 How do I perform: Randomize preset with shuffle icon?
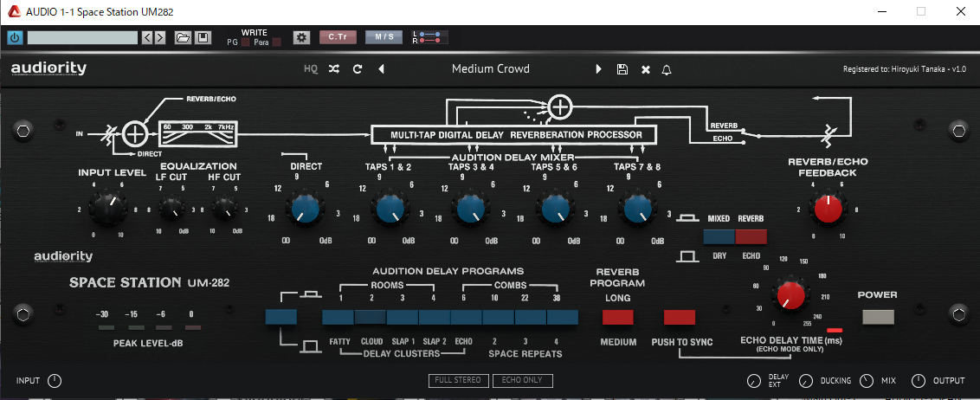point(334,69)
